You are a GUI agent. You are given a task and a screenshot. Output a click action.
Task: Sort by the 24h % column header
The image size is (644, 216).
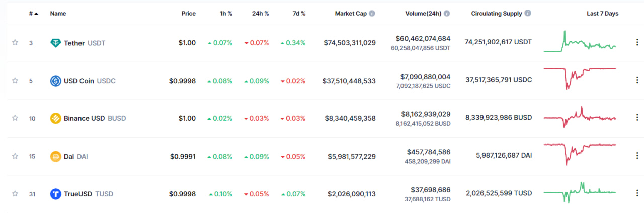coord(260,14)
